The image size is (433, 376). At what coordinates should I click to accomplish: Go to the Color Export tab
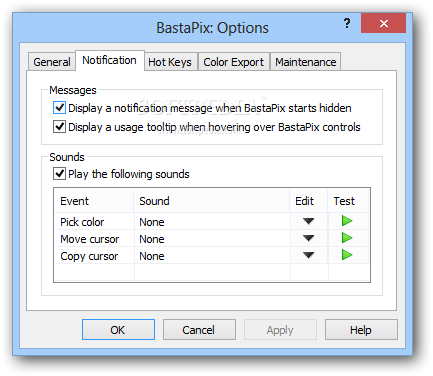coord(233,62)
